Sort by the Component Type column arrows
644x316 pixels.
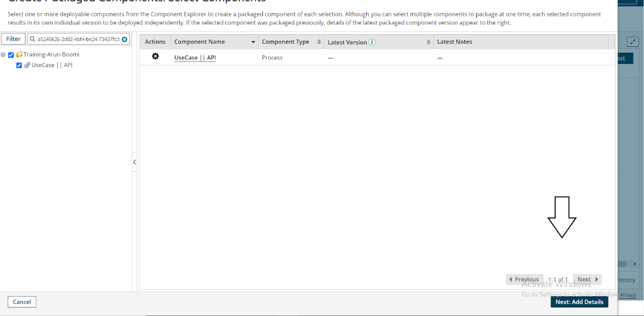[x=319, y=42]
